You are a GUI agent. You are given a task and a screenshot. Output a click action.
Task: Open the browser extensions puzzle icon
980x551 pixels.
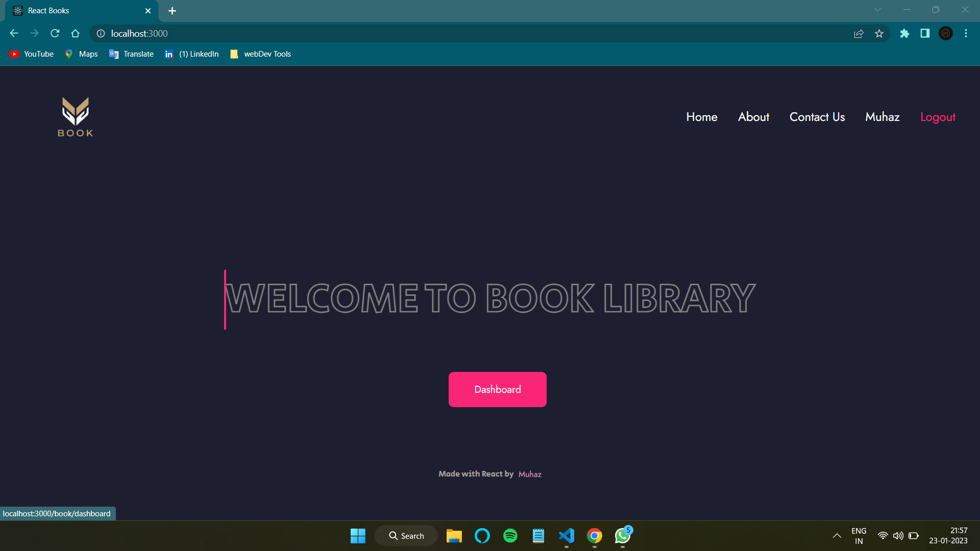point(904,33)
